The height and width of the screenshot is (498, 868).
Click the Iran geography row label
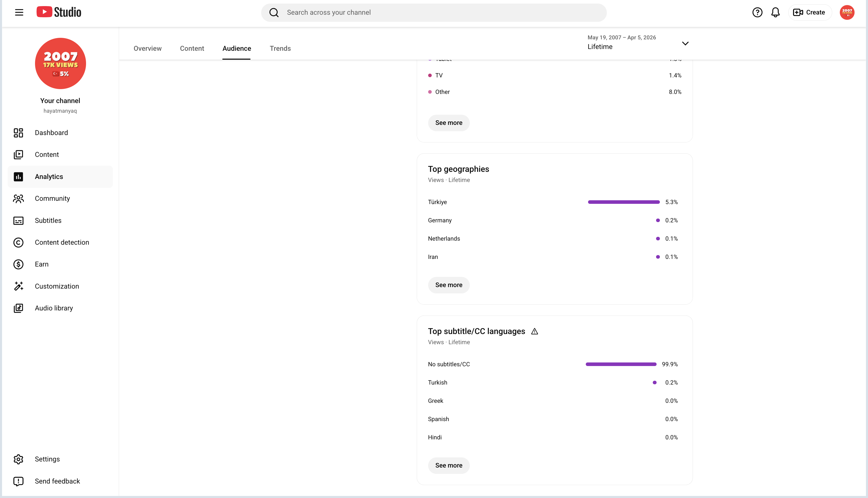coord(433,257)
